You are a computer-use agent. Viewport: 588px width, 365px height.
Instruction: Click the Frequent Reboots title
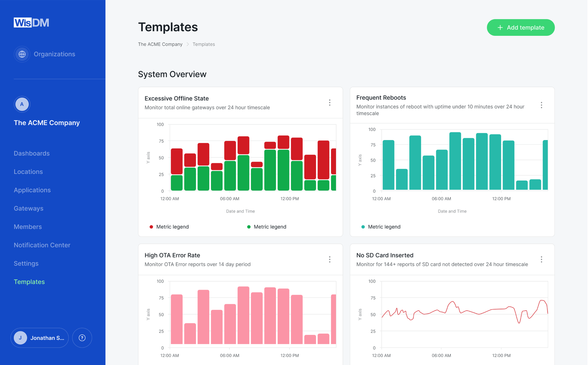point(381,97)
